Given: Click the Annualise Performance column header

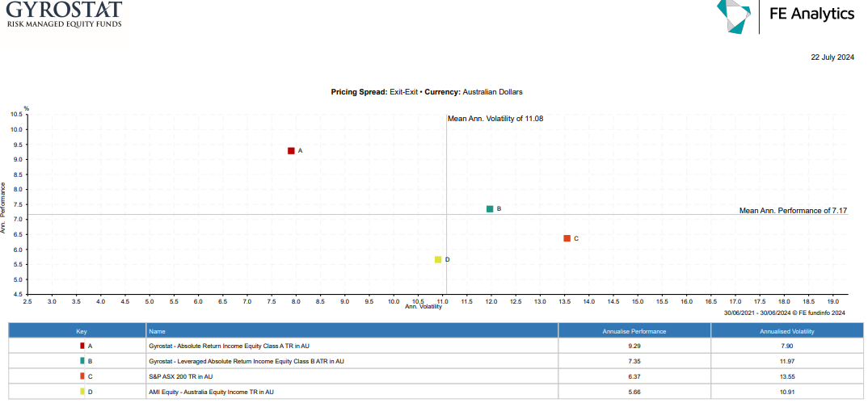Looking at the screenshot, I should tap(634, 330).
